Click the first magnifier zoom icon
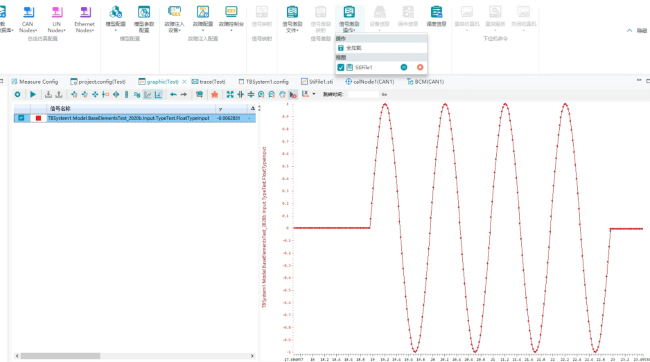650x362 pixels. 261,95
